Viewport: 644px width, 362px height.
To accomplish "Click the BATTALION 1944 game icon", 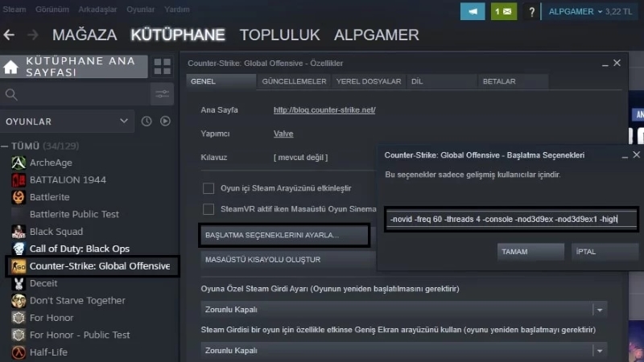I will pos(19,180).
